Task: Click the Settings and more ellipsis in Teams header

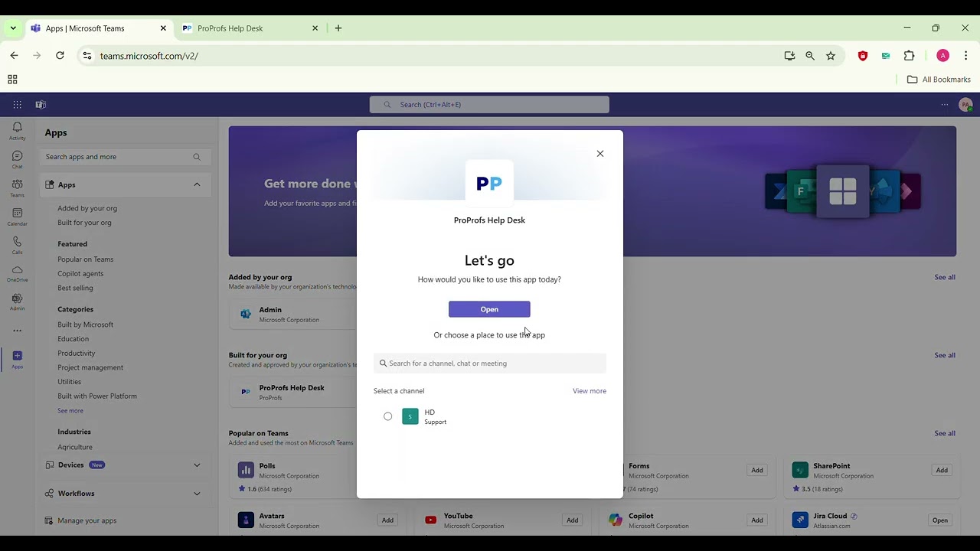Action: point(945,105)
